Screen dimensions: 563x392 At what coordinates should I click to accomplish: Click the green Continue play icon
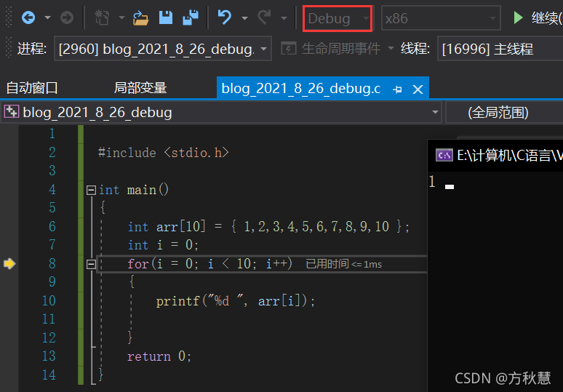518,17
